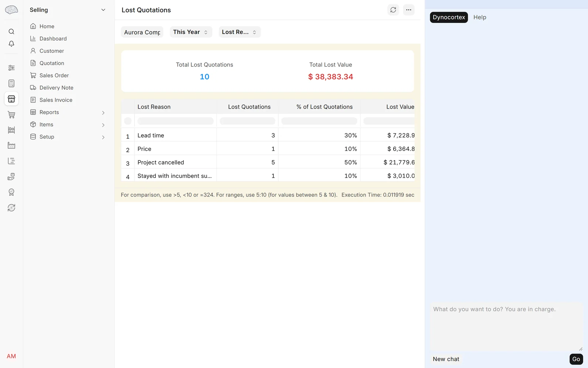Click the Aurora Comp company filter field

(142, 32)
